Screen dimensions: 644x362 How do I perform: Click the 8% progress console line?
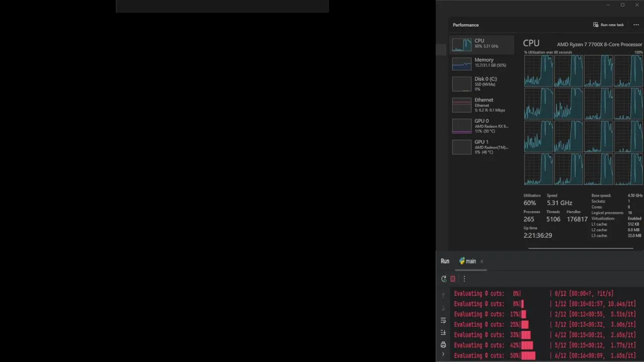pyautogui.click(x=544, y=304)
